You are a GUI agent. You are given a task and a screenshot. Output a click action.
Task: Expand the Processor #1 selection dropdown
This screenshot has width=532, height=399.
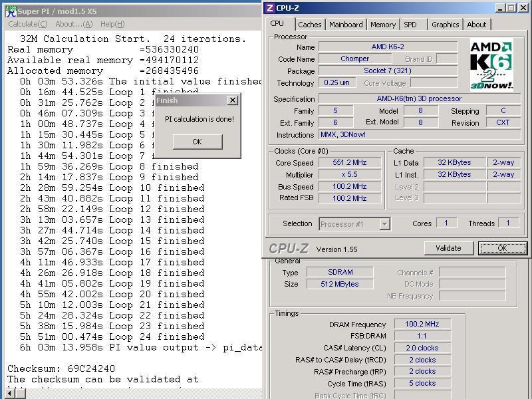tap(384, 224)
